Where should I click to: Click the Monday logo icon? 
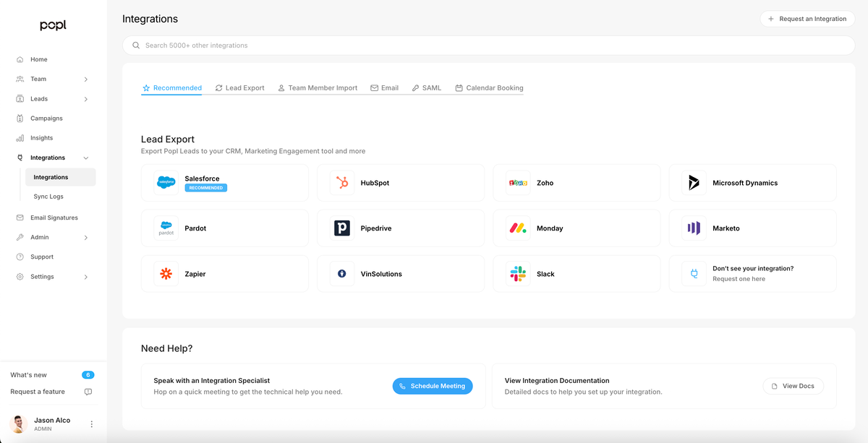[x=518, y=228]
